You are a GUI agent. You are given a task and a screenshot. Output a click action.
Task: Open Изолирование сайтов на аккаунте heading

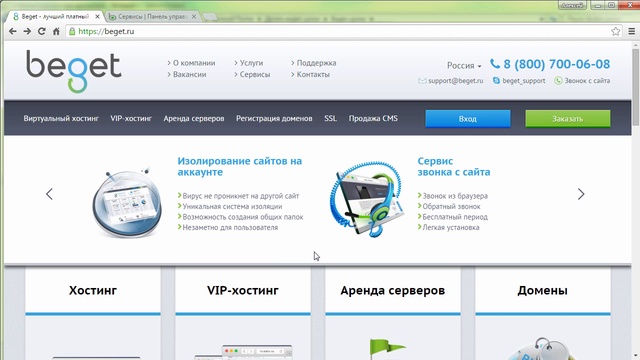240,167
